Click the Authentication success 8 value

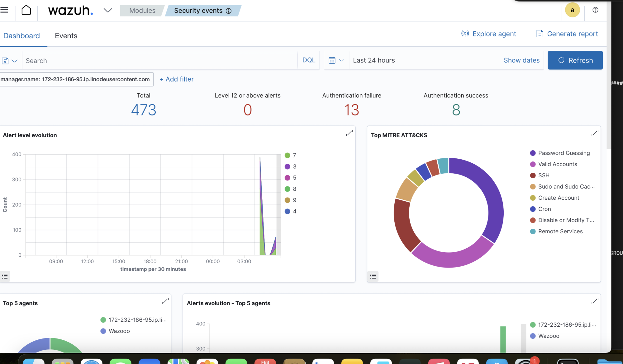coord(456,110)
